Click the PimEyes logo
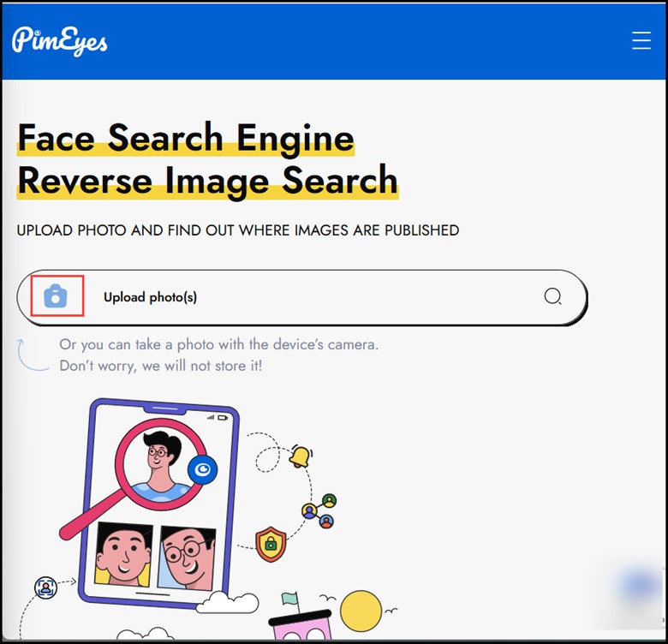 click(x=60, y=40)
